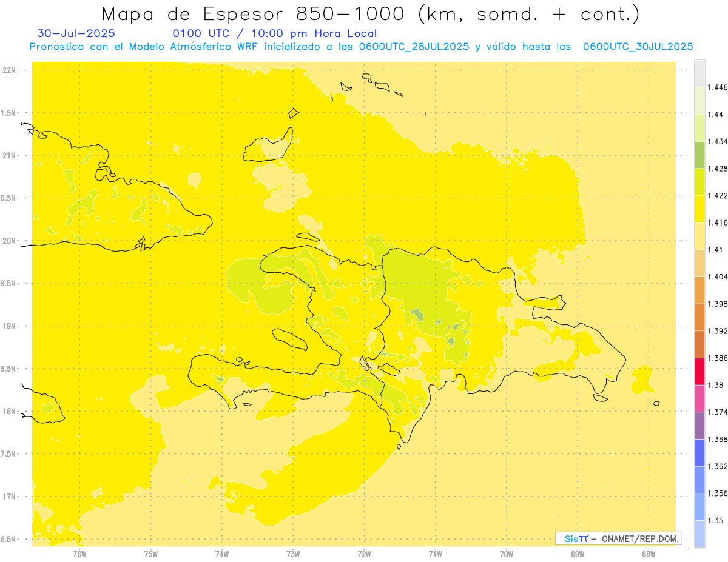This screenshot has height=562, width=728.
Task: Click the longitude label "70W"
Action: coord(507,554)
